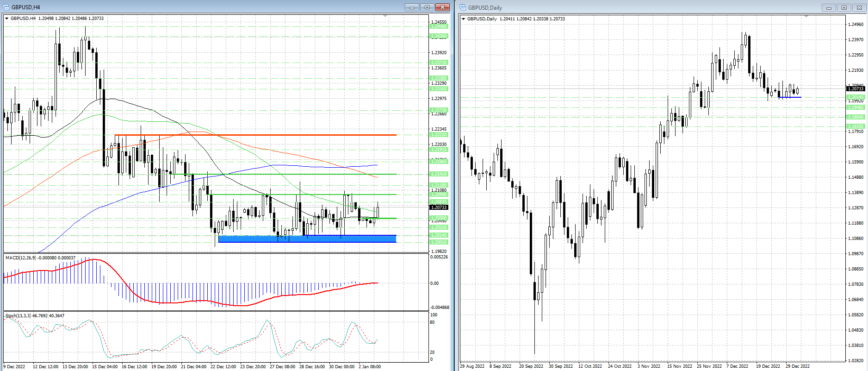The image size is (868, 371).
Task: Click the 1.20733 price tag on Daily axis
Action: pyautogui.click(x=855, y=88)
